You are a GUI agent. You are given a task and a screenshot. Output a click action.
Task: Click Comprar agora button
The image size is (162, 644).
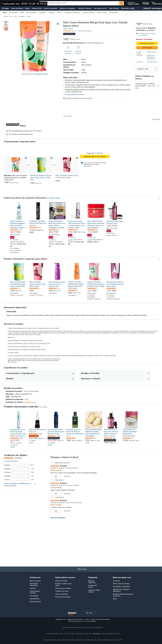[147, 47]
